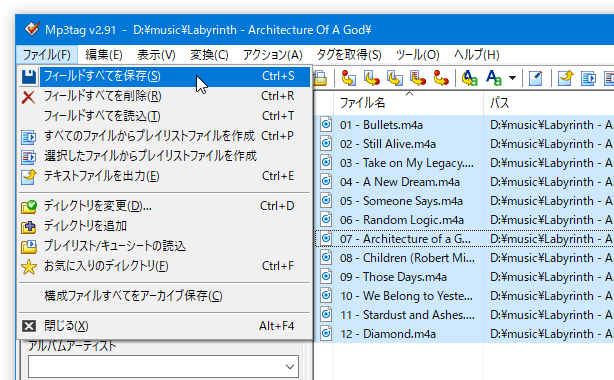Open the アルバムアーティスト combo box dropdown
Image resolution: width=614 pixels, height=380 pixels.
click(290, 367)
